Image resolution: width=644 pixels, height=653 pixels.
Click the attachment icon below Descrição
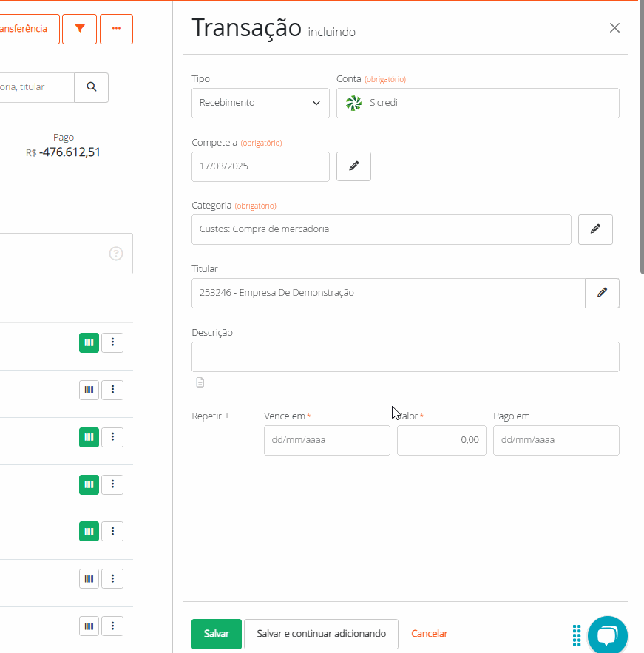(200, 382)
